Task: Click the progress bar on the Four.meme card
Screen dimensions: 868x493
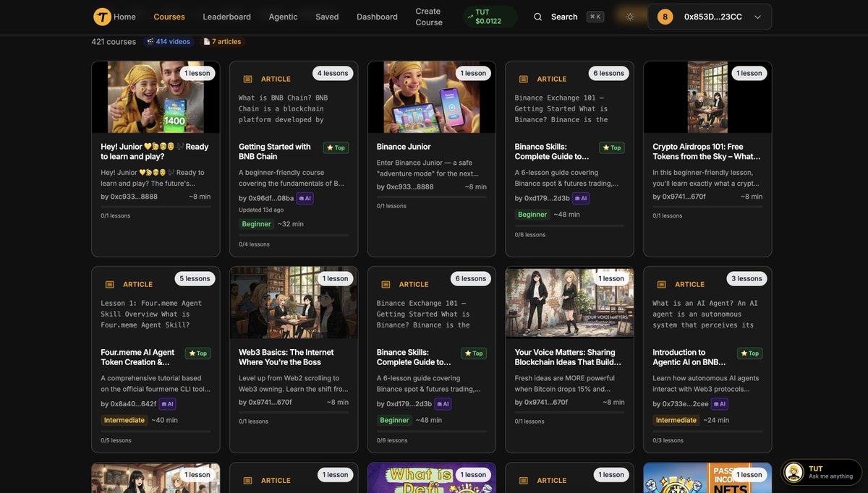Action: point(156,432)
